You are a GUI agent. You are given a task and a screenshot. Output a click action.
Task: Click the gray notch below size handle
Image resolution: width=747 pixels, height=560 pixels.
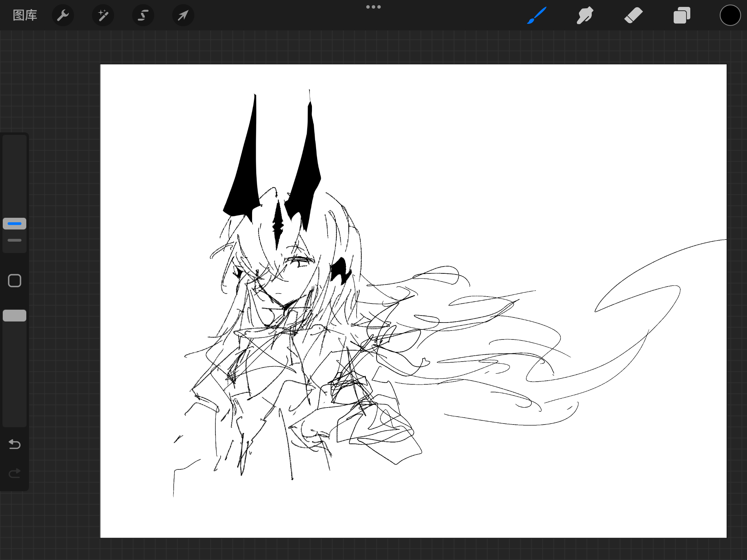point(15,240)
